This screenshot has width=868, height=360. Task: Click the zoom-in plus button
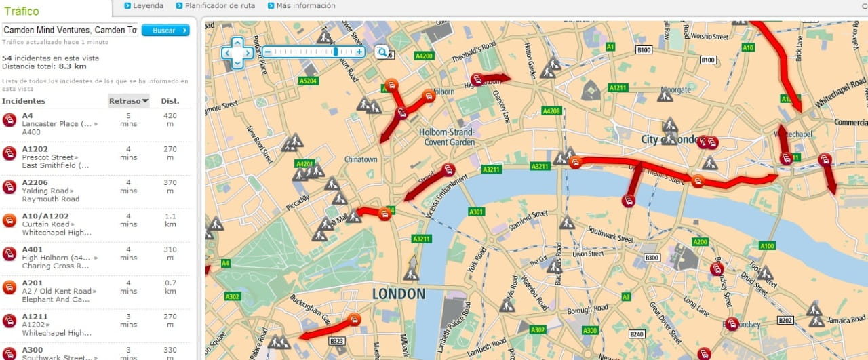[359, 52]
